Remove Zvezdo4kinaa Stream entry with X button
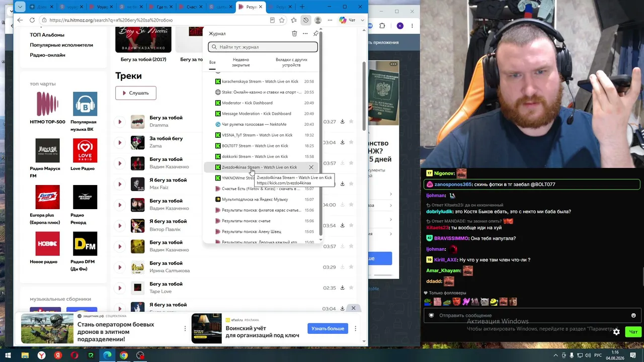The image size is (644, 362). tap(311, 167)
